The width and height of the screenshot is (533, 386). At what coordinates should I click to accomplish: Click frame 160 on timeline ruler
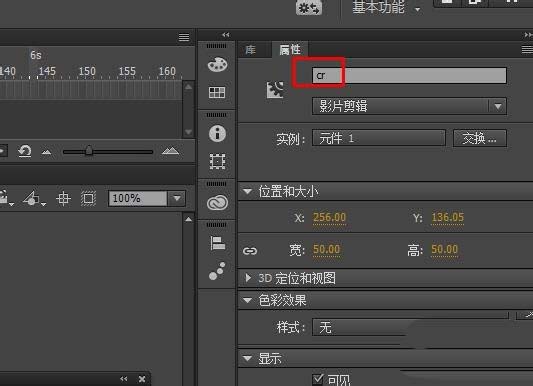click(x=167, y=71)
